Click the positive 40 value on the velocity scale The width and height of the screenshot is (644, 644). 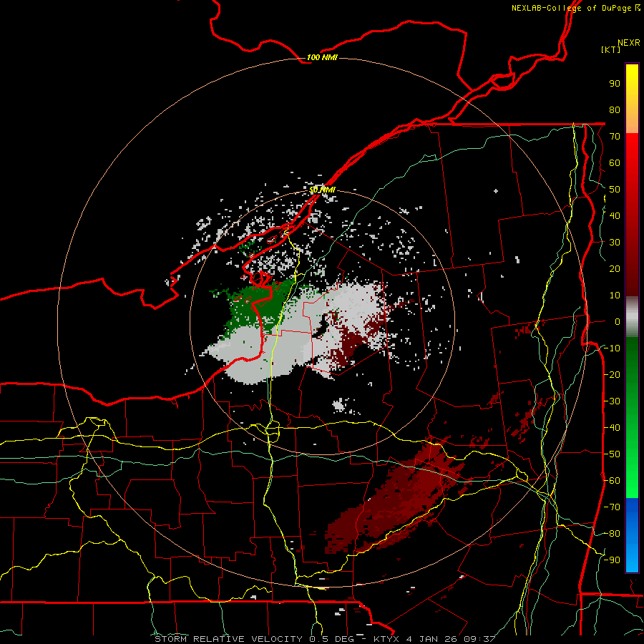615,215
